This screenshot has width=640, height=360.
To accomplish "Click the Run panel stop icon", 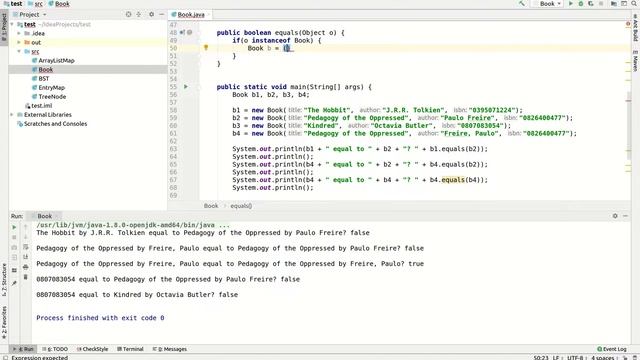I will pos(14,237).
